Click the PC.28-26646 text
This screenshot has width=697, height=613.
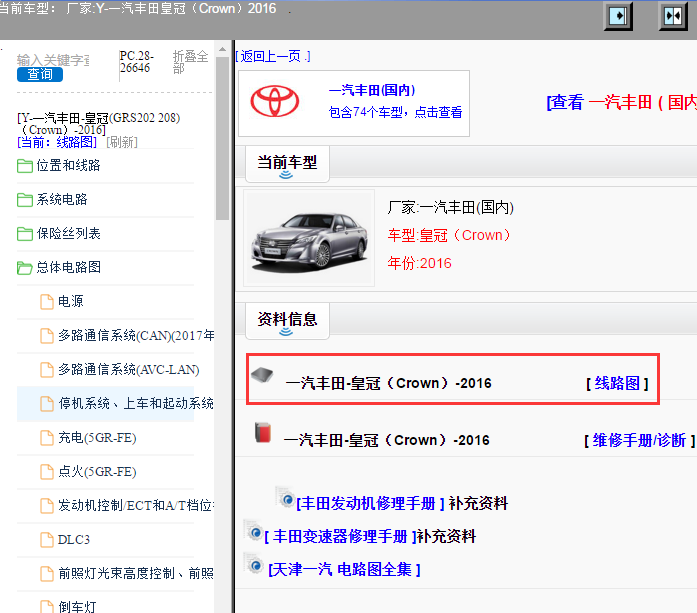(x=136, y=62)
